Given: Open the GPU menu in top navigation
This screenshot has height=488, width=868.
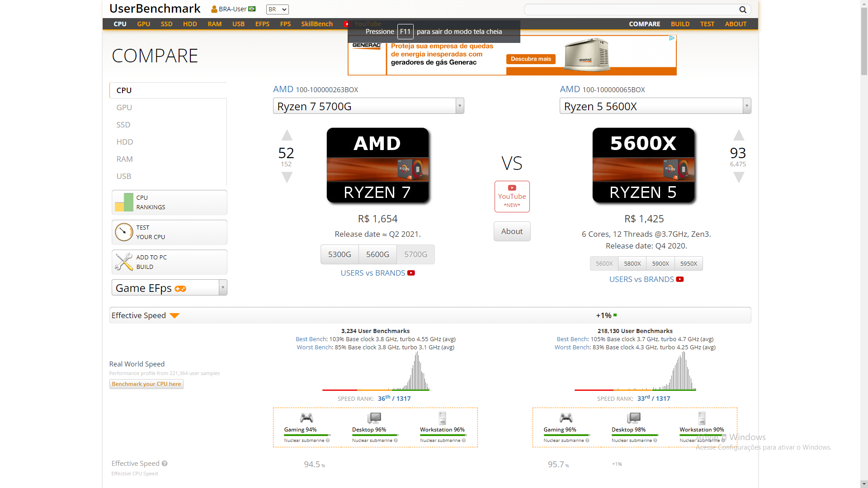Looking at the screenshot, I should (144, 24).
